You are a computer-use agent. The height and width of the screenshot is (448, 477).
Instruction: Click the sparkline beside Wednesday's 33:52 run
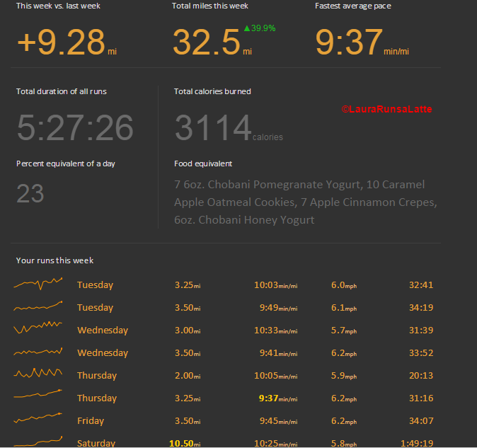point(38,352)
